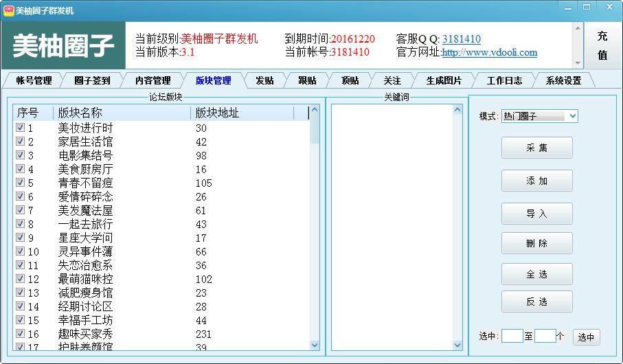Screen dimensions: 623x364
Task: Toggle checkbox for row 3 电影集结号
Action: 21,155
